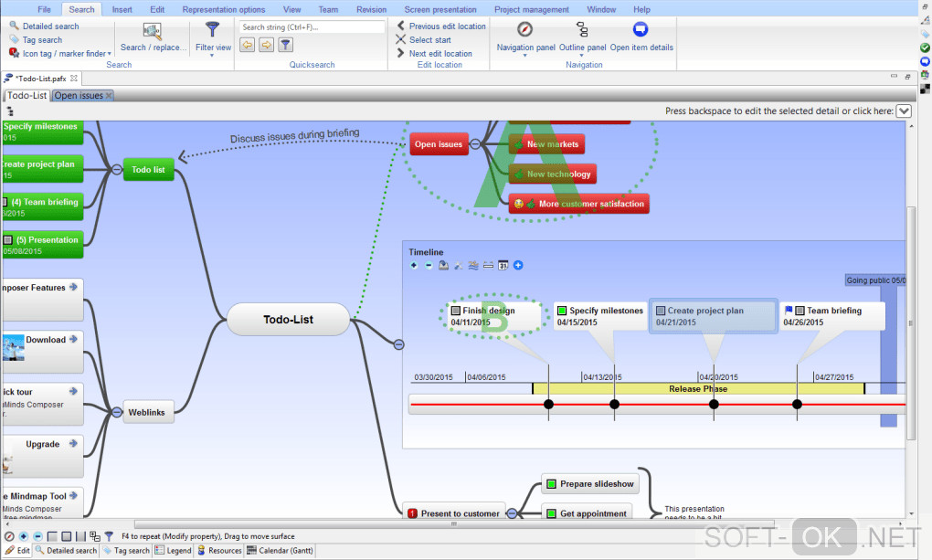Click Open item details icon

pyautogui.click(x=641, y=29)
